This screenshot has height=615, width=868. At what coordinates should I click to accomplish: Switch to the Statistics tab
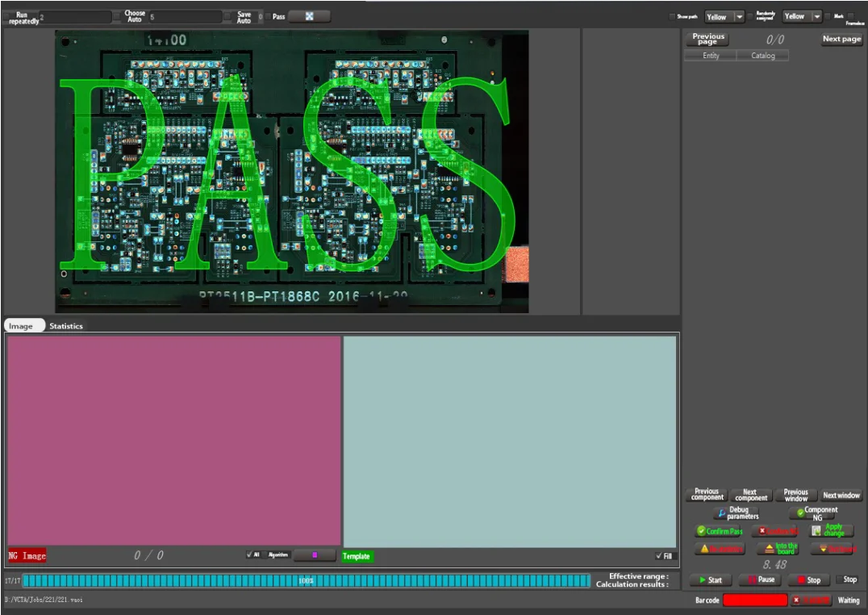66,326
